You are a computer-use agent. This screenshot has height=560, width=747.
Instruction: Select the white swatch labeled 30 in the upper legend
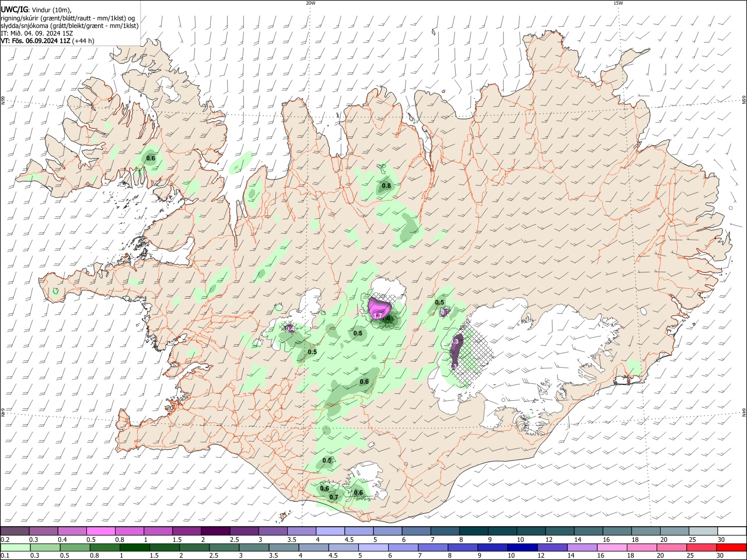732,531
